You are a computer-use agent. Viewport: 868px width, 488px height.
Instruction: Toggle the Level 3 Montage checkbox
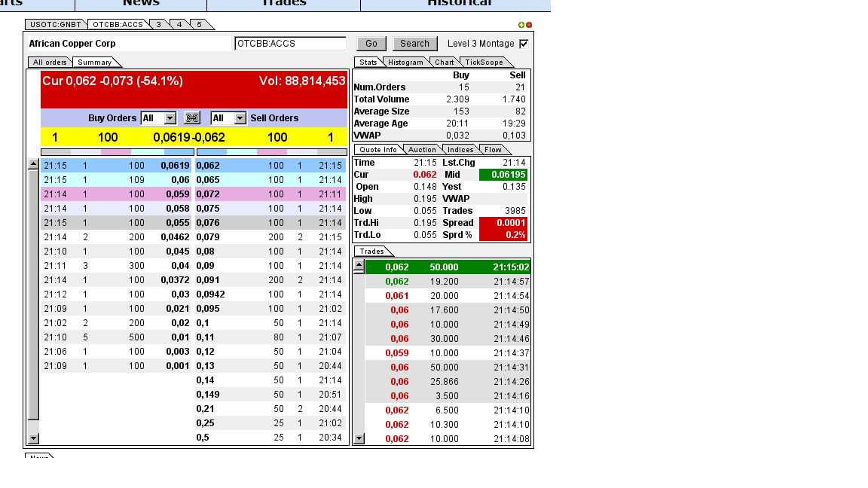click(x=524, y=44)
